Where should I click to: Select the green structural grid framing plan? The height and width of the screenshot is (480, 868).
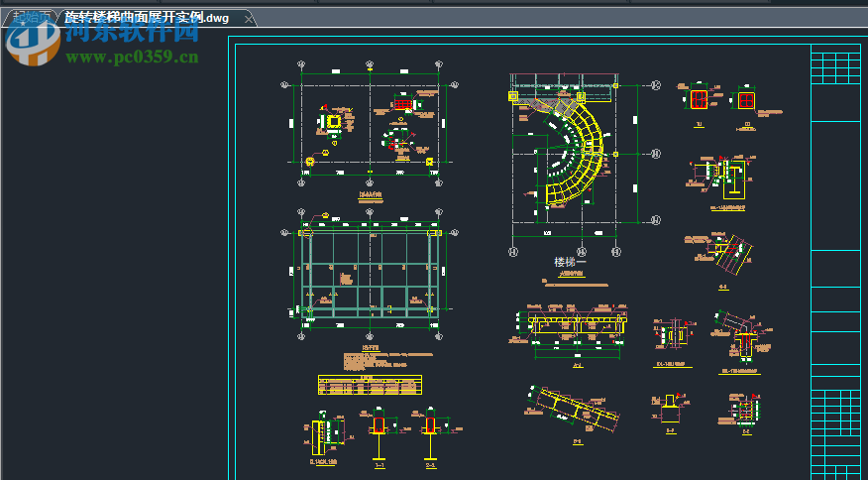(x=369, y=276)
